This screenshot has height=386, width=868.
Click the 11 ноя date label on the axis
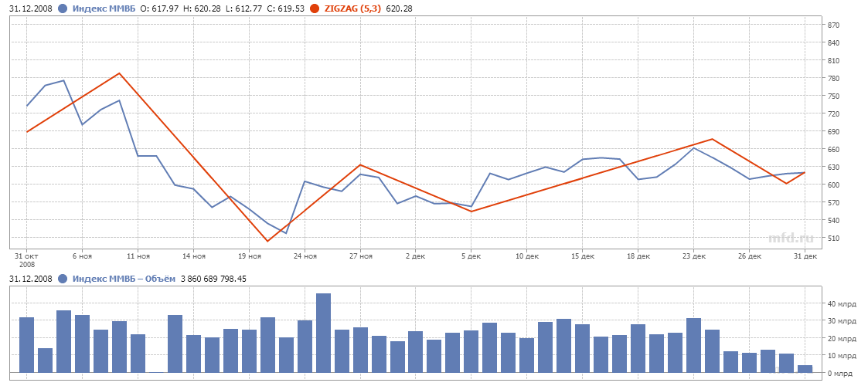[x=138, y=255]
